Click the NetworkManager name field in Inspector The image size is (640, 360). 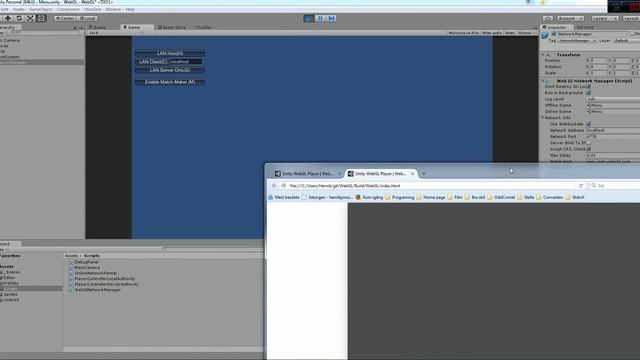tap(592, 34)
